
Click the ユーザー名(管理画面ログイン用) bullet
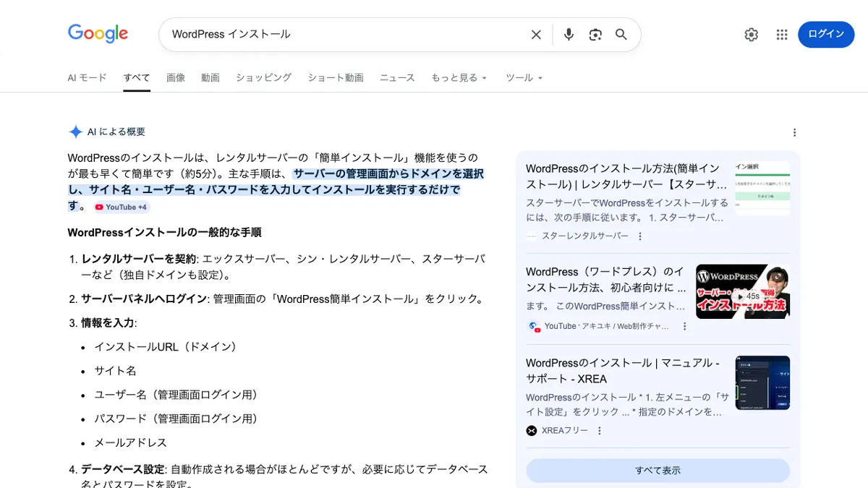[x=176, y=394]
